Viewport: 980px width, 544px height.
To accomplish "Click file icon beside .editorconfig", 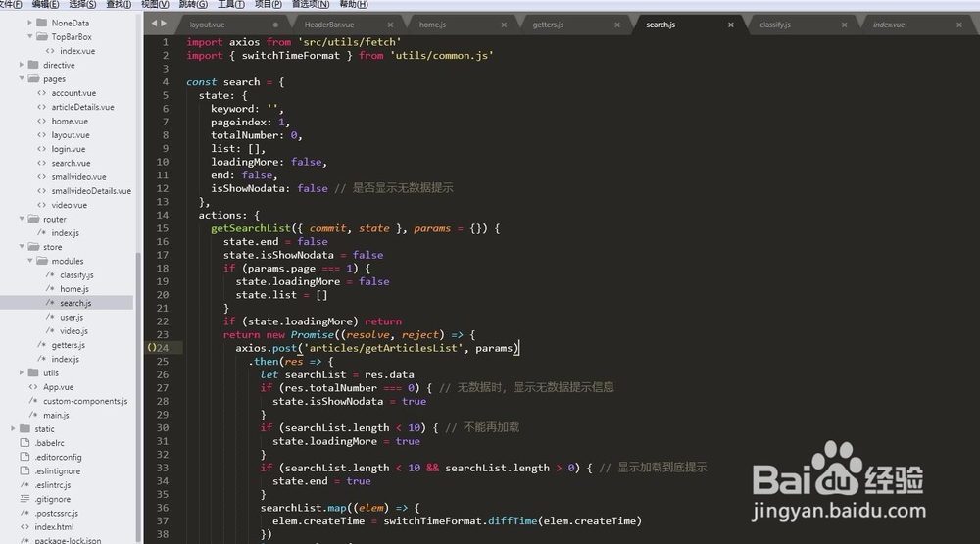I will click(25, 457).
